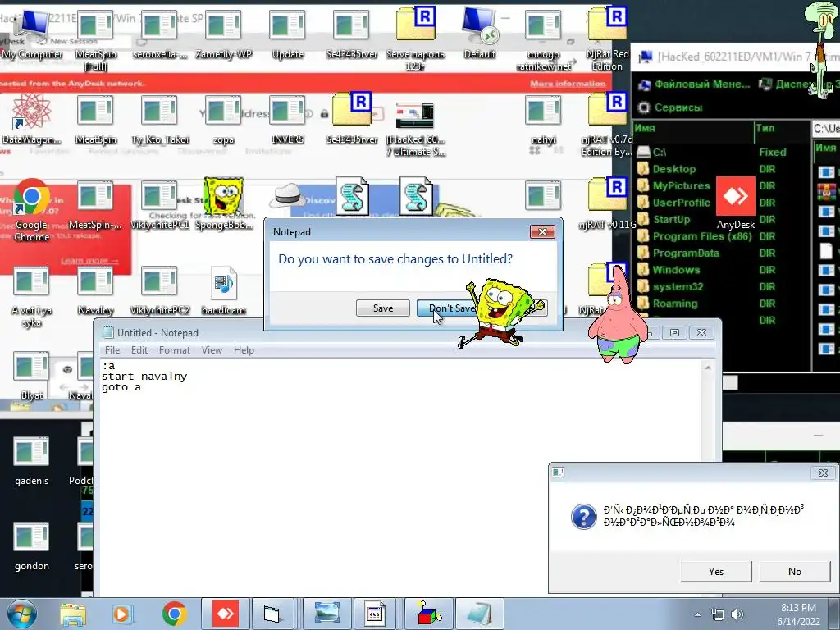Click No in the question dialog
840x630 pixels.
pyautogui.click(x=794, y=571)
